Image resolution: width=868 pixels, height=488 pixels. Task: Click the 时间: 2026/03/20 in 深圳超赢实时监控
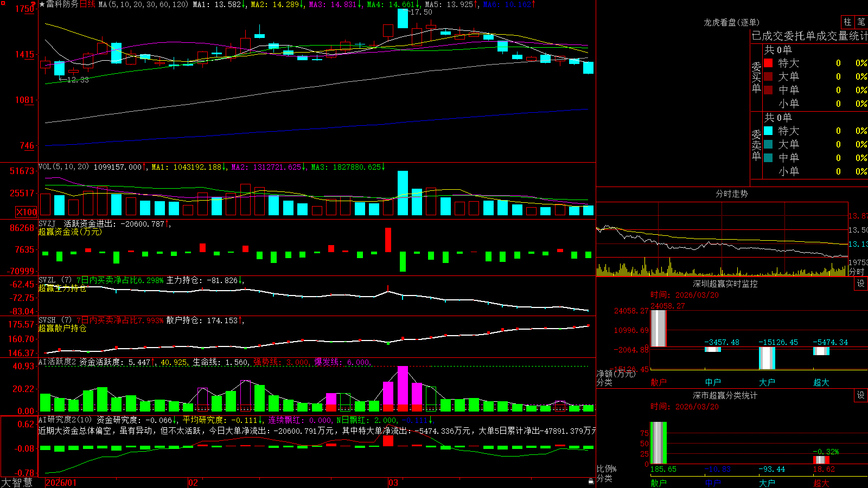pos(685,295)
